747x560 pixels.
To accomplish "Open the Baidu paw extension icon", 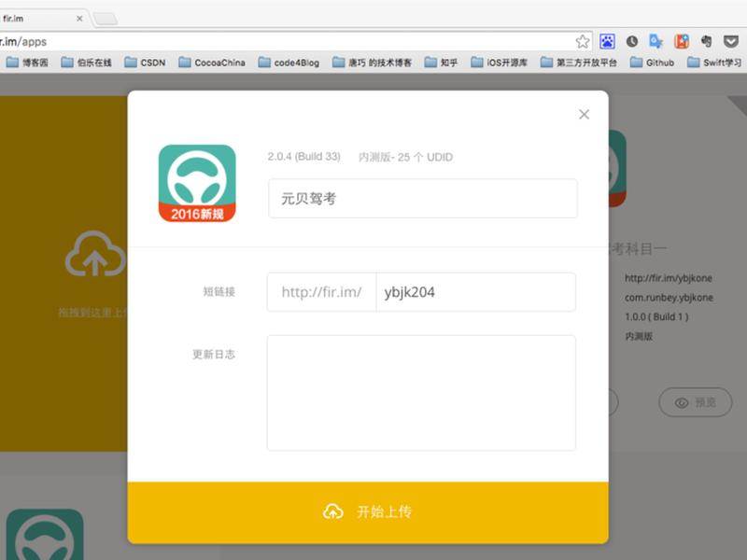I will tap(607, 41).
